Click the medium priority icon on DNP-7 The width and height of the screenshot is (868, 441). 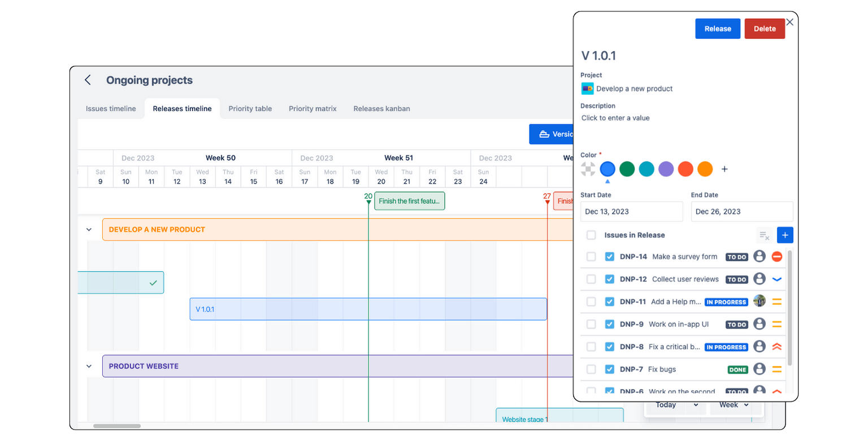[777, 369]
